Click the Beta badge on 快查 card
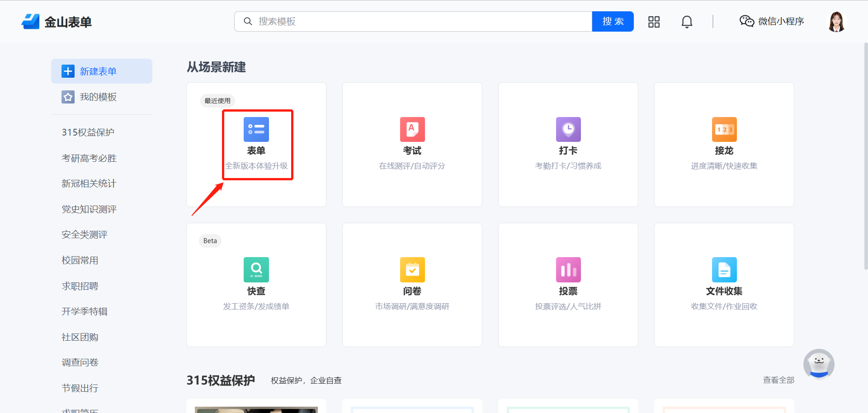The height and width of the screenshot is (413, 868). 210,241
